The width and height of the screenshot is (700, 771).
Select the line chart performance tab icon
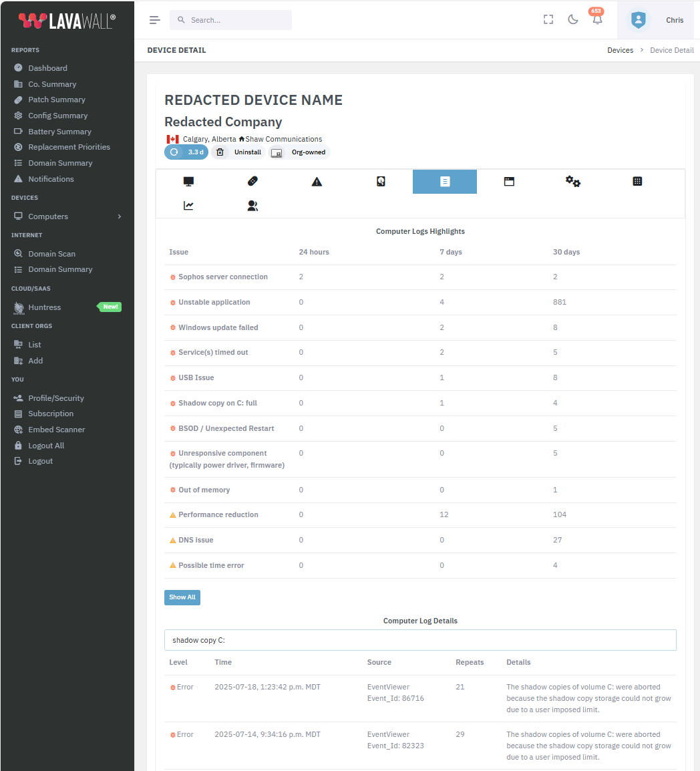pyautogui.click(x=188, y=205)
